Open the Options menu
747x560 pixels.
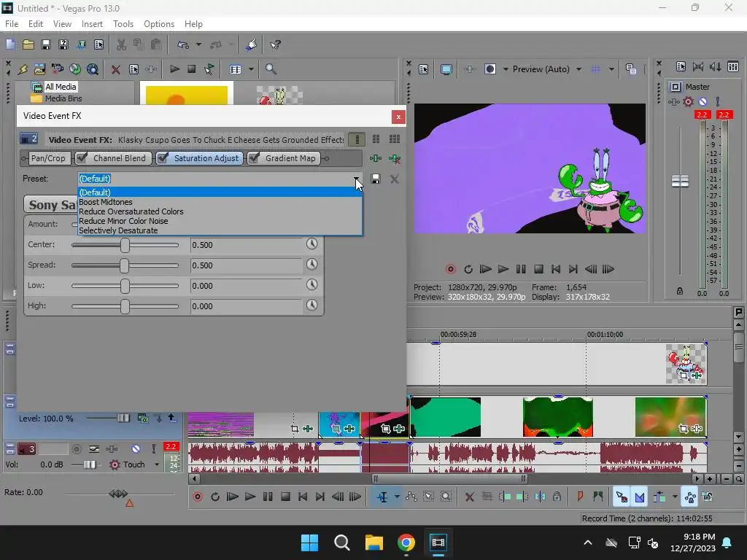pos(158,24)
